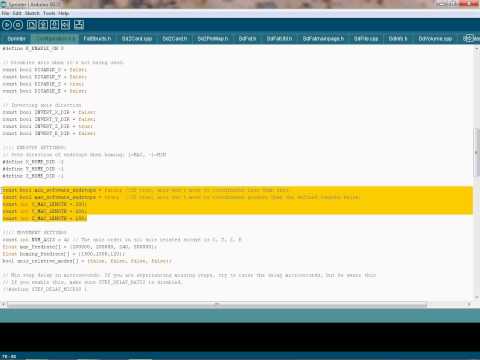Switch to the Sd2Card.h tab
The width and height of the screenshot is (480, 360).
[x=175, y=39]
